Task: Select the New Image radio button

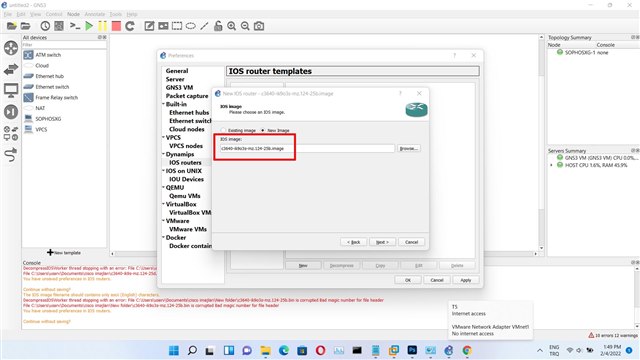Action: 262,130
